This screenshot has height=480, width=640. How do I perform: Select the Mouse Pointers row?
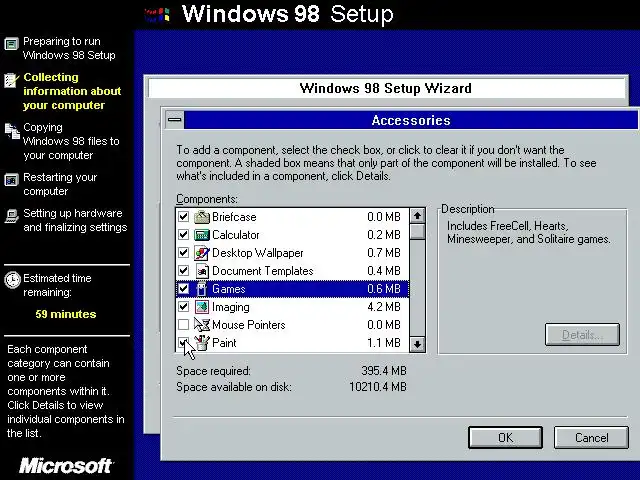pos(292,324)
